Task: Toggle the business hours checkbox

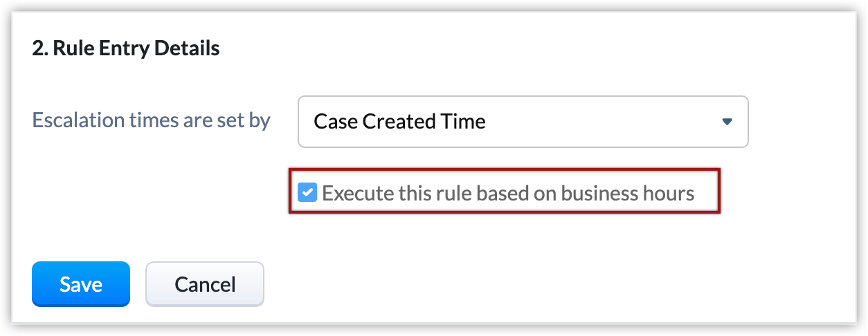Action: pyautogui.click(x=307, y=192)
